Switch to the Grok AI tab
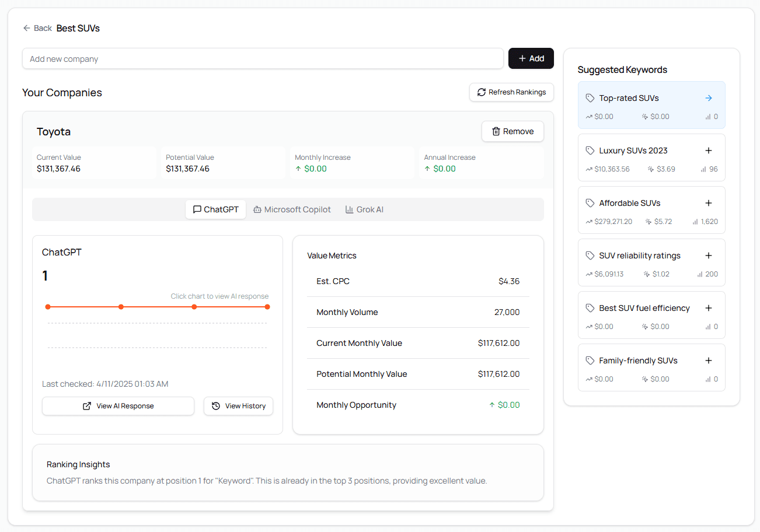760x532 pixels. 364,209
